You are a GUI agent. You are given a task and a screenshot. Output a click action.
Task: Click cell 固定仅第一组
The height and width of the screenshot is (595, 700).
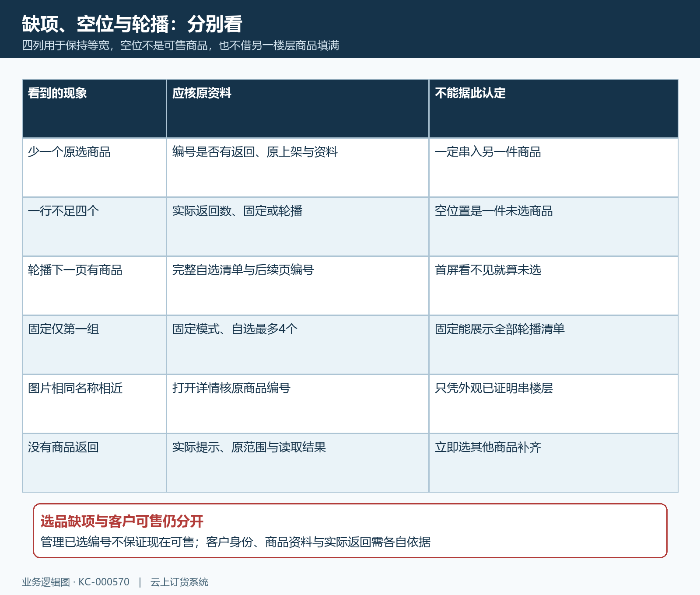pyautogui.click(x=94, y=345)
